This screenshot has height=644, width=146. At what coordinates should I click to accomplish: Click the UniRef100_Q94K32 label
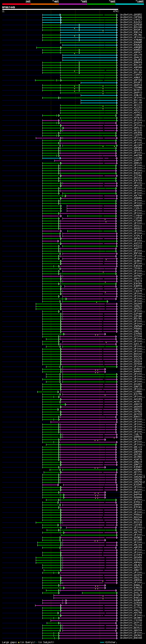pyautogui.click(x=131, y=58)
